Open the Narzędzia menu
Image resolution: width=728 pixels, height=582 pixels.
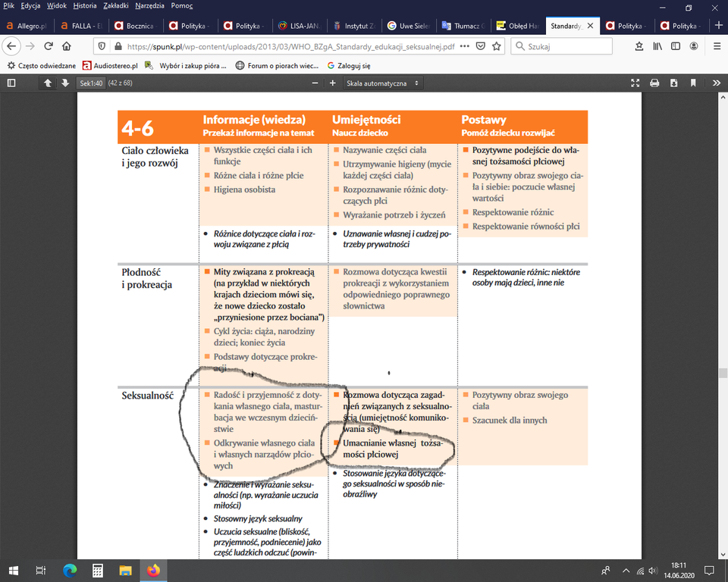point(149,5)
